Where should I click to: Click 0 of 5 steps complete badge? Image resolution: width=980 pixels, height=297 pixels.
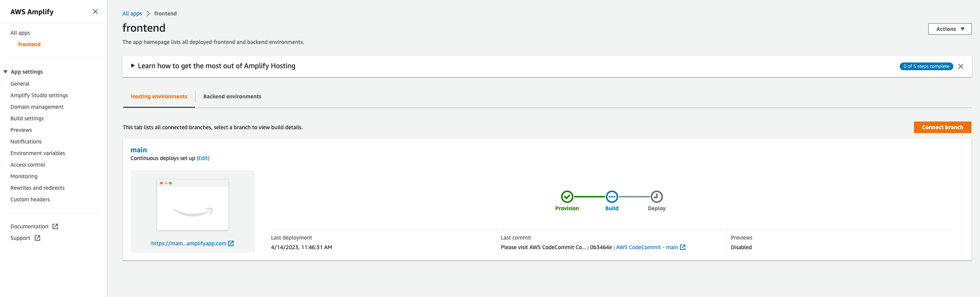[926, 66]
